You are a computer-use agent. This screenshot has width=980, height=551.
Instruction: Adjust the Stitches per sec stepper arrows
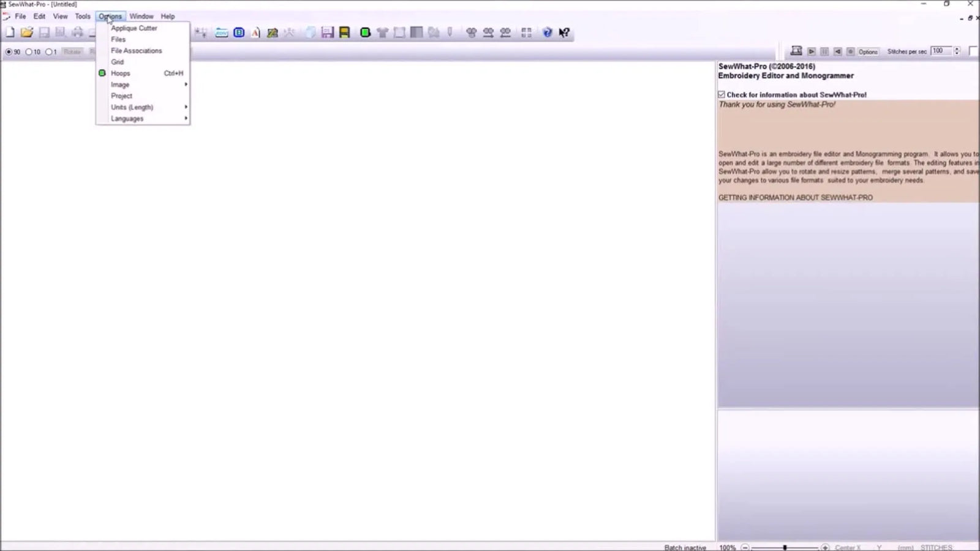click(x=957, y=51)
